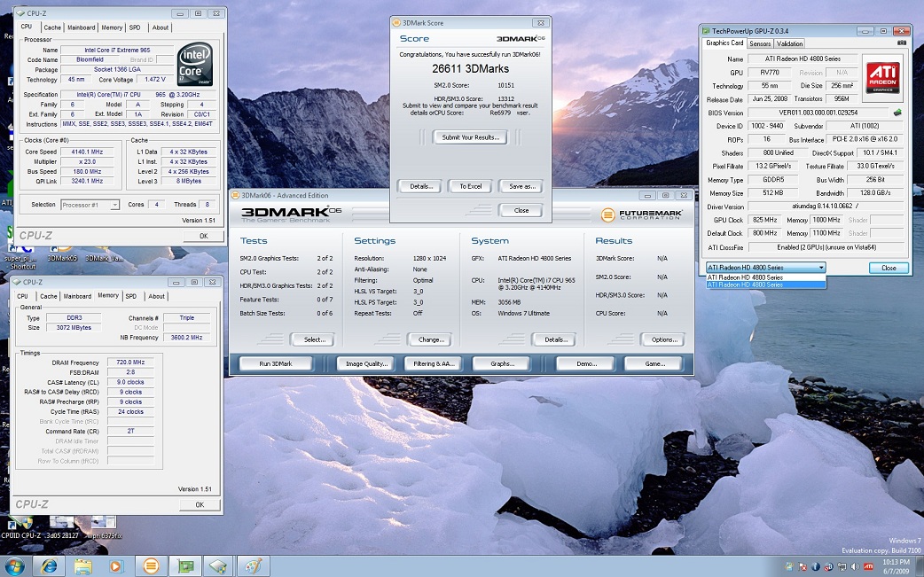The width and height of the screenshot is (924, 577).
Task: Click the GPU-Z screenshot camera icon
Action: coord(902,43)
